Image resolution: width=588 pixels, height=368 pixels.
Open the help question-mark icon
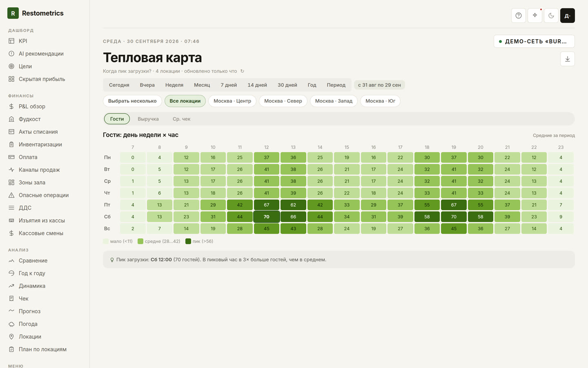pyautogui.click(x=519, y=16)
